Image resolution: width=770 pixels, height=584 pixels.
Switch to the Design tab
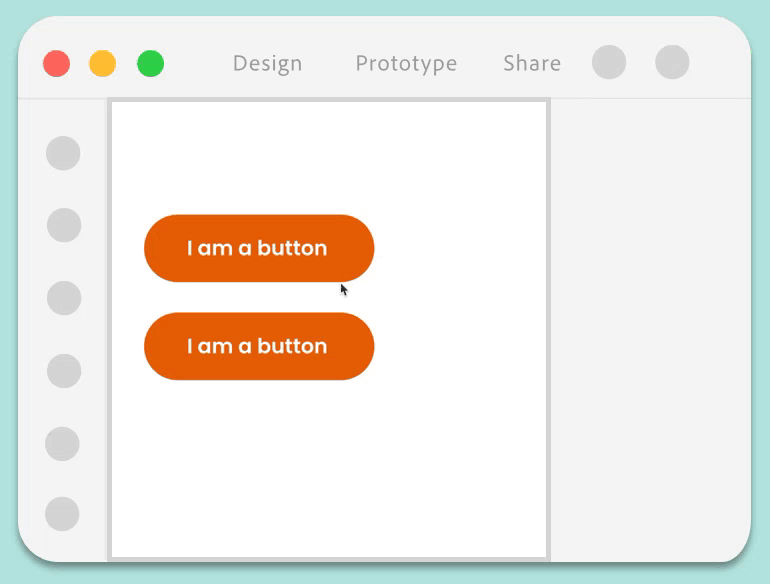[x=267, y=64]
